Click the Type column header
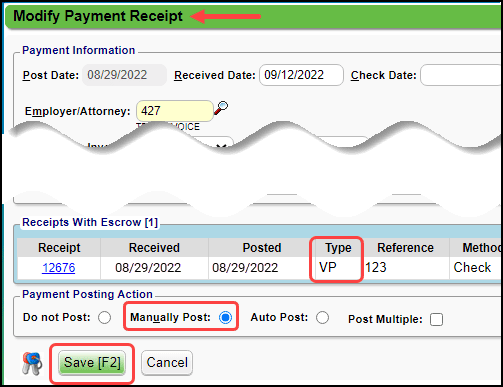Screen dimensions: 503x387 [338, 248]
